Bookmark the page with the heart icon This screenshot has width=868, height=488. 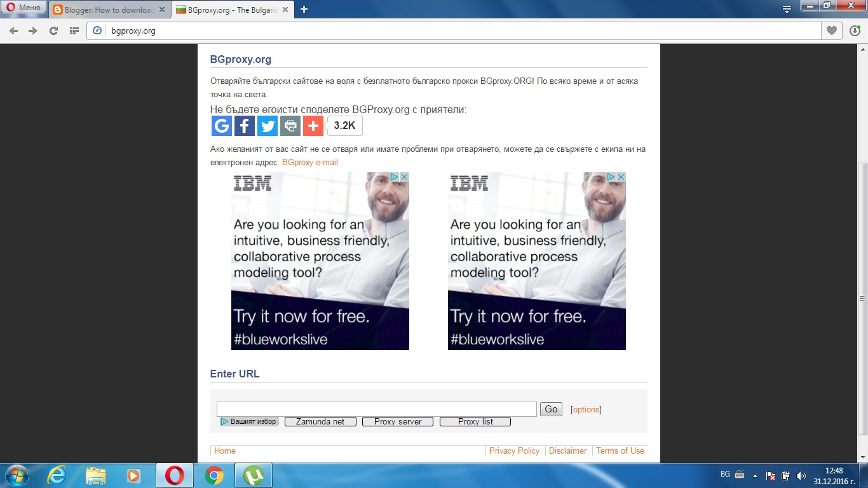coord(831,30)
